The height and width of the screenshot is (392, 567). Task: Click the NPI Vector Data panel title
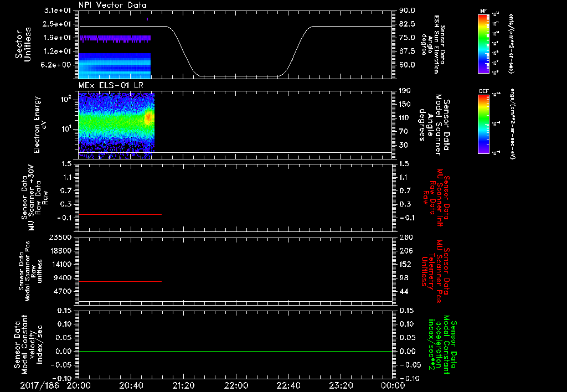(112, 5)
